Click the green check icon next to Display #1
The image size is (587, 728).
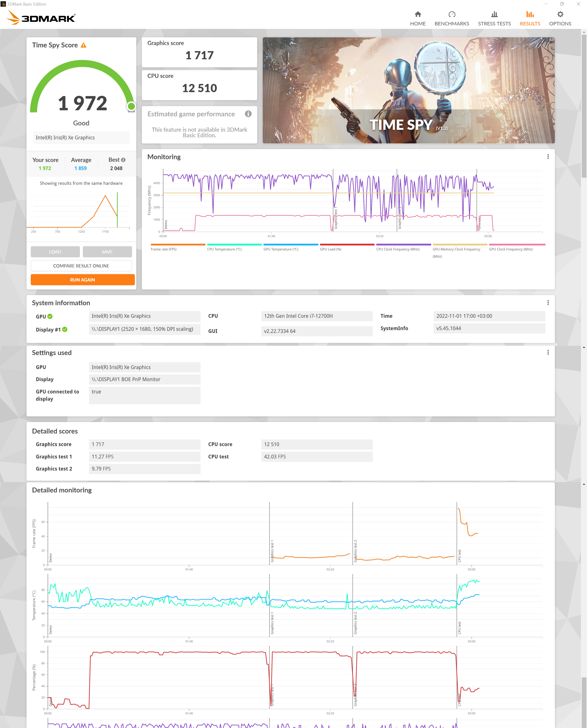click(65, 330)
